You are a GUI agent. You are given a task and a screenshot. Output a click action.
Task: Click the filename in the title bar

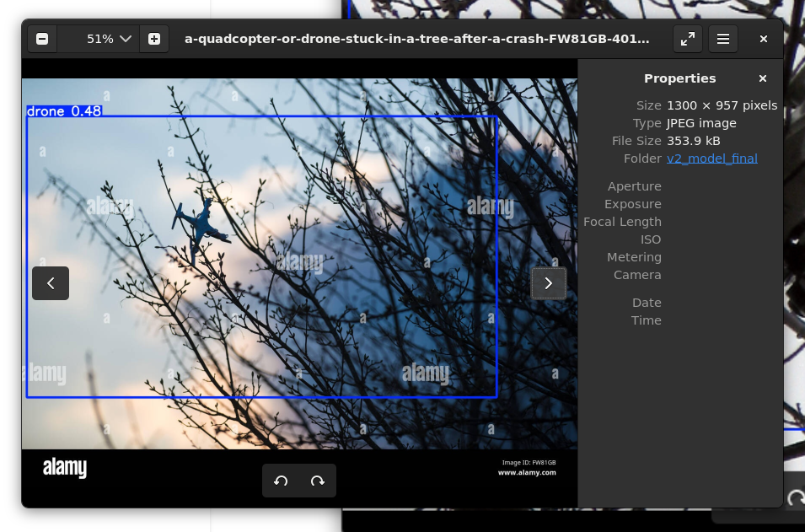[416, 39]
